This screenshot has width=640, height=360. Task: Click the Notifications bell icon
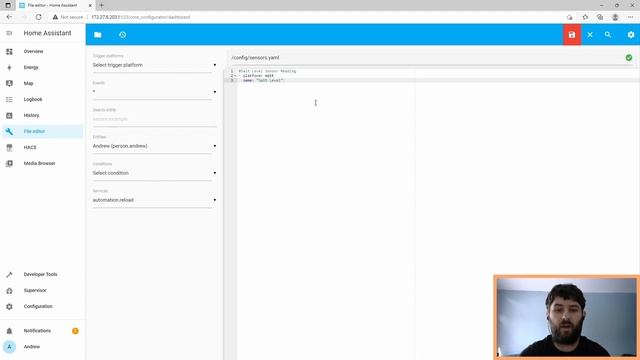click(9, 331)
